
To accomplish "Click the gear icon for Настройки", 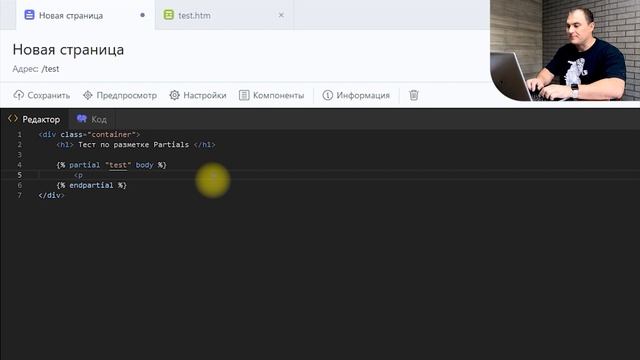I will tap(174, 95).
